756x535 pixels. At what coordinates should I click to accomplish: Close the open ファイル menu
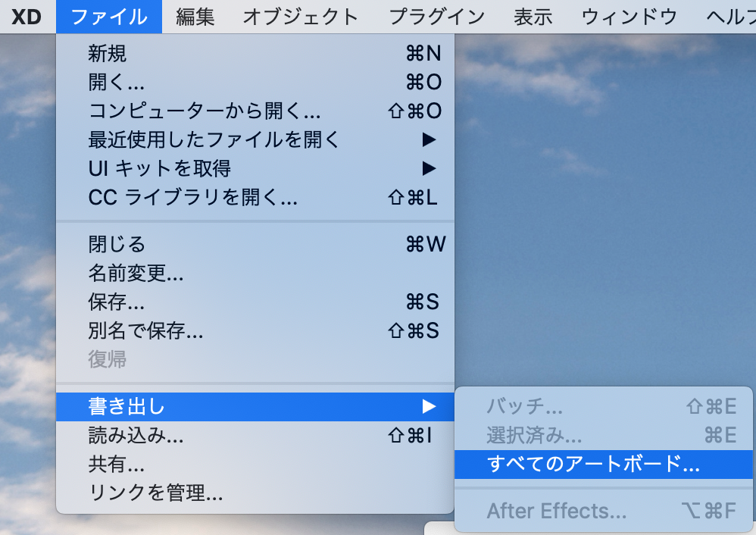tap(109, 17)
